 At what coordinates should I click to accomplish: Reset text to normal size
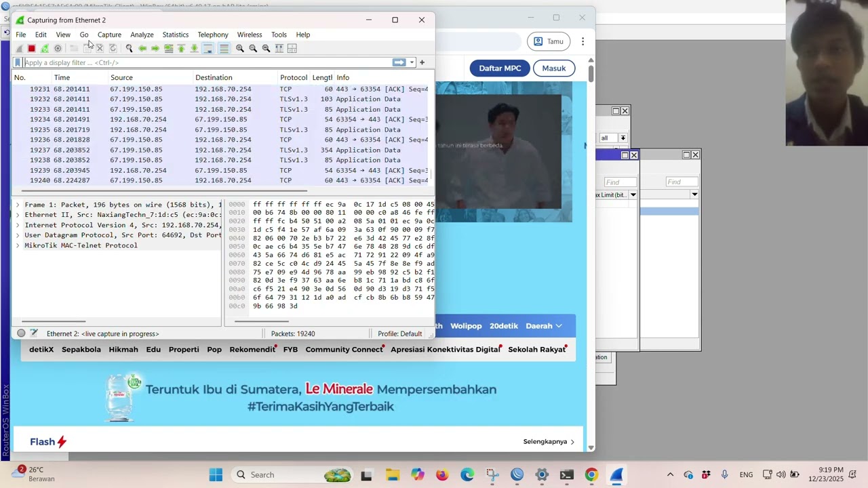pyautogui.click(x=266, y=48)
